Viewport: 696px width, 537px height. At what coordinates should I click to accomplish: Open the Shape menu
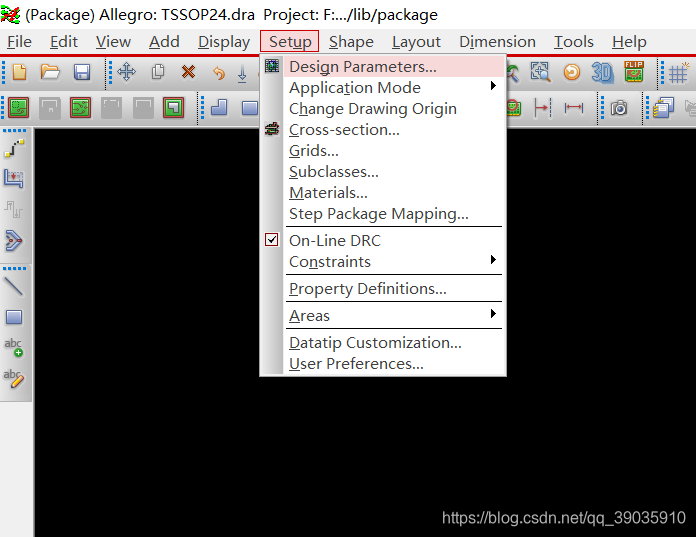pos(351,42)
